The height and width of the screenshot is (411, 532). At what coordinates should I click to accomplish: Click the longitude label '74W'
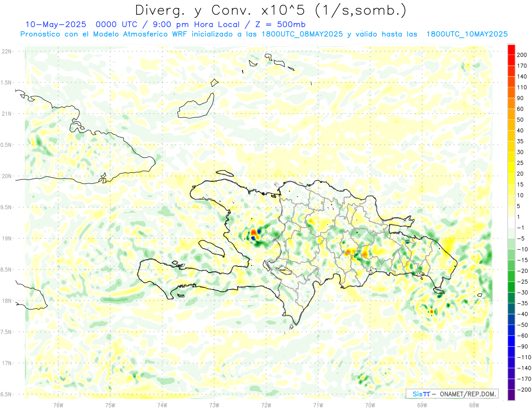click(162, 405)
